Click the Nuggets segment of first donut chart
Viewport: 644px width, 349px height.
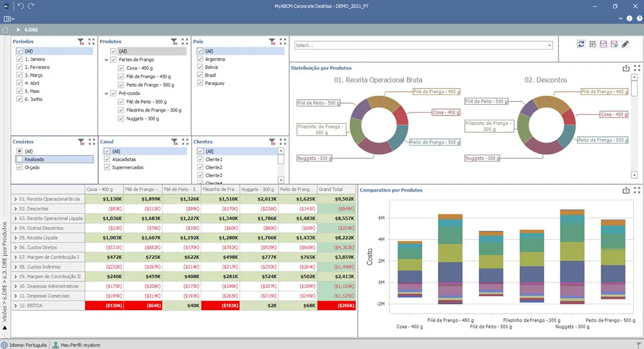pos(375,147)
